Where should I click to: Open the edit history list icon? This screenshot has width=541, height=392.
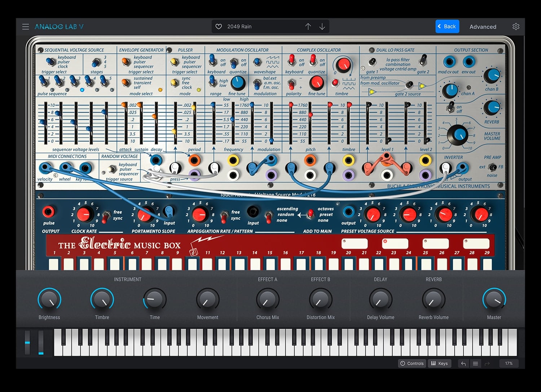click(475, 364)
